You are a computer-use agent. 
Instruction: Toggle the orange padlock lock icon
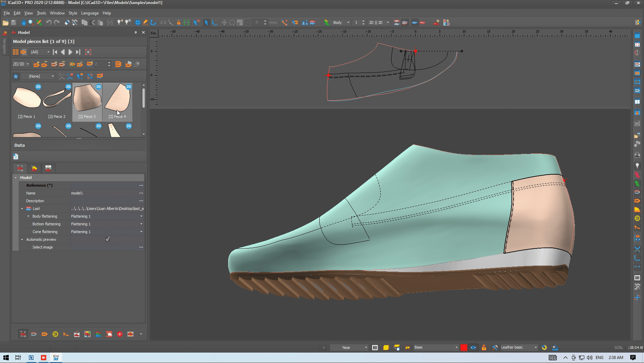point(484,348)
